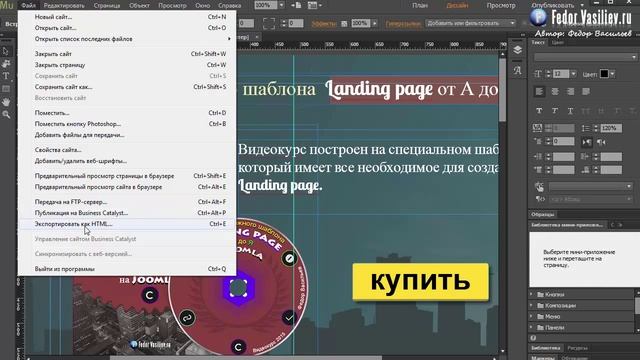Switch to 'Образцы' swatches tab
The height and width of the screenshot is (360, 640).
(x=542, y=214)
